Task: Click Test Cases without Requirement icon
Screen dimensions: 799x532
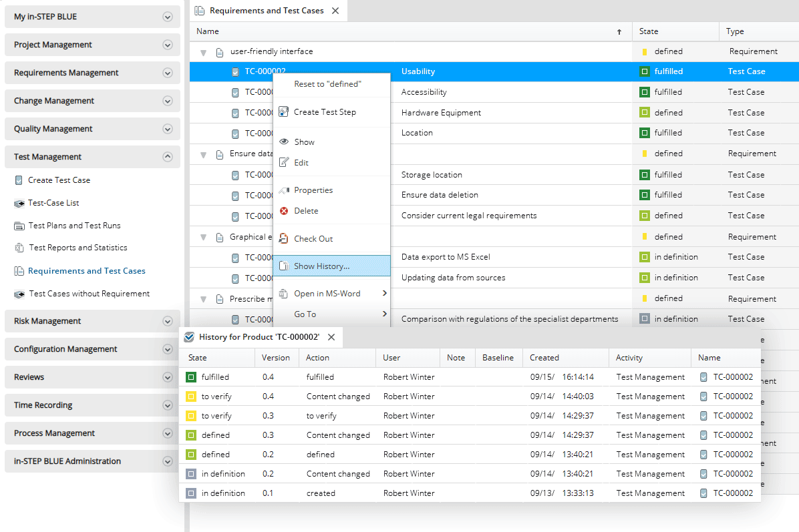Action: pos(19,294)
